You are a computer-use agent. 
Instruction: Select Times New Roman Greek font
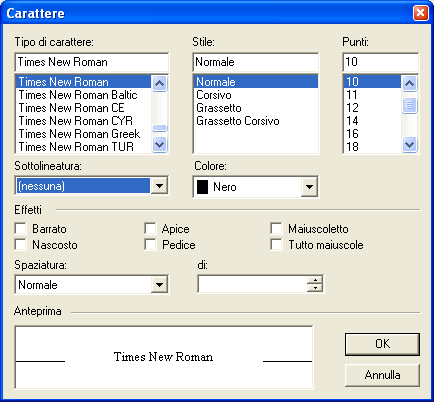pyautogui.click(x=79, y=134)
